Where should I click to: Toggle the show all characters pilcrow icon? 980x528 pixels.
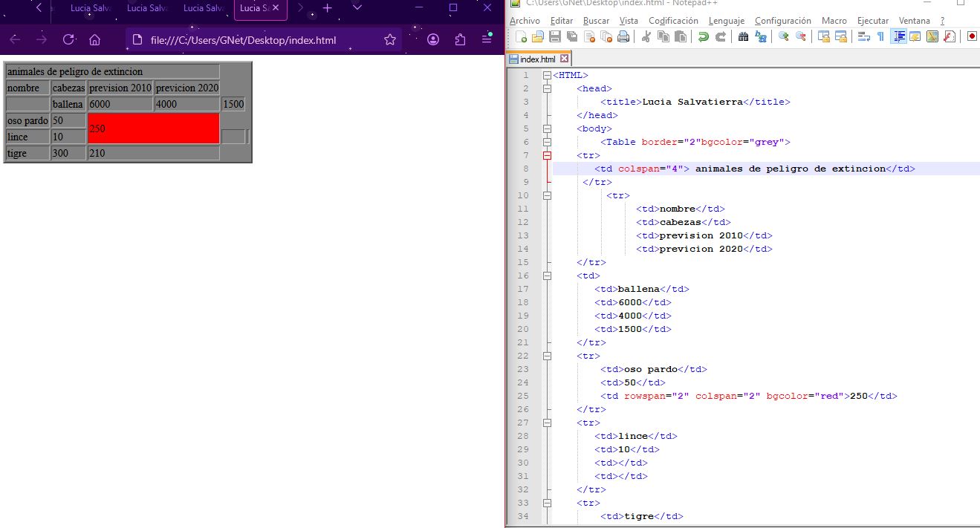[881, 36]
